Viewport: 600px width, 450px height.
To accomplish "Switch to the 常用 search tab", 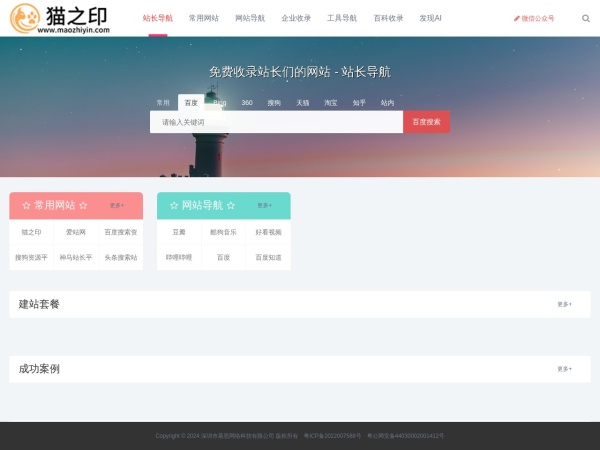I will click(x=163, y=103).
